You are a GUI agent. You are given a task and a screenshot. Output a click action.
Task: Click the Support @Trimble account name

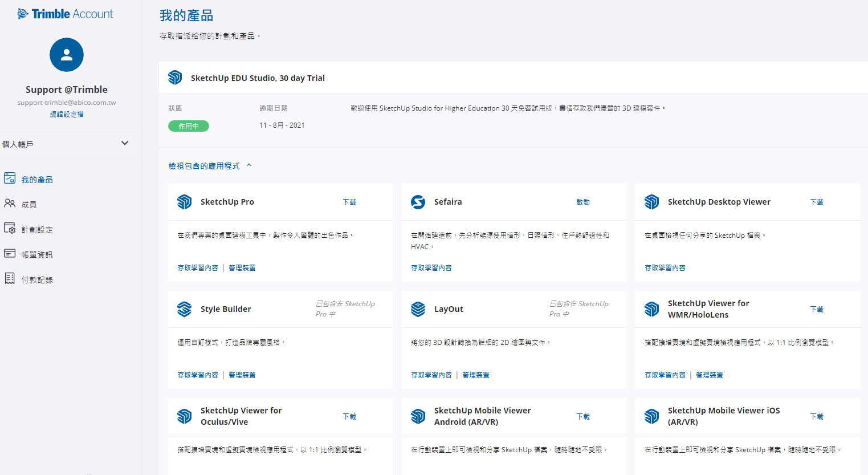click(x=67, y=90)
